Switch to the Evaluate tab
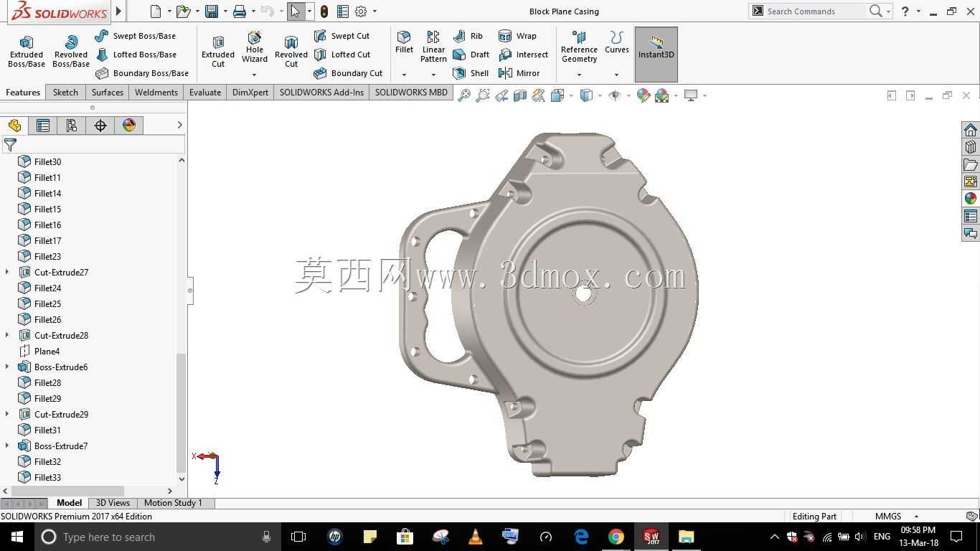Viewport: 980px width, 551px height. pos(205,93)
